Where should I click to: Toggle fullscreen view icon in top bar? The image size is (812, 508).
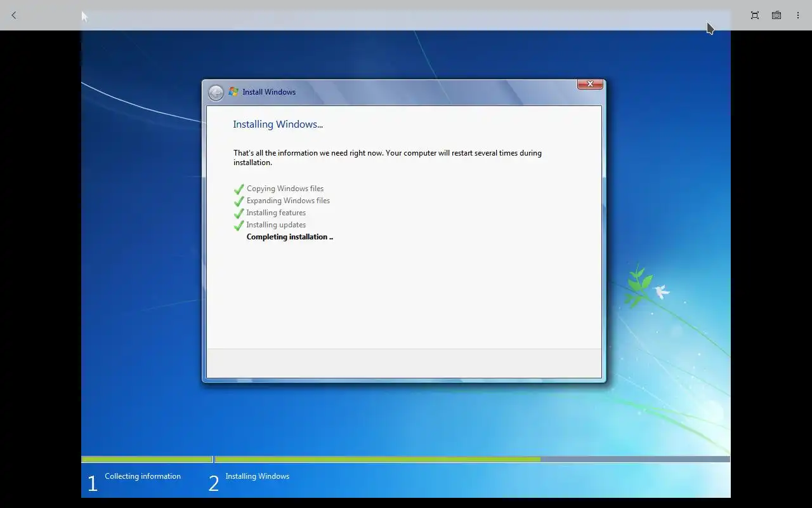pyautogui.click(x=755, y=15)
